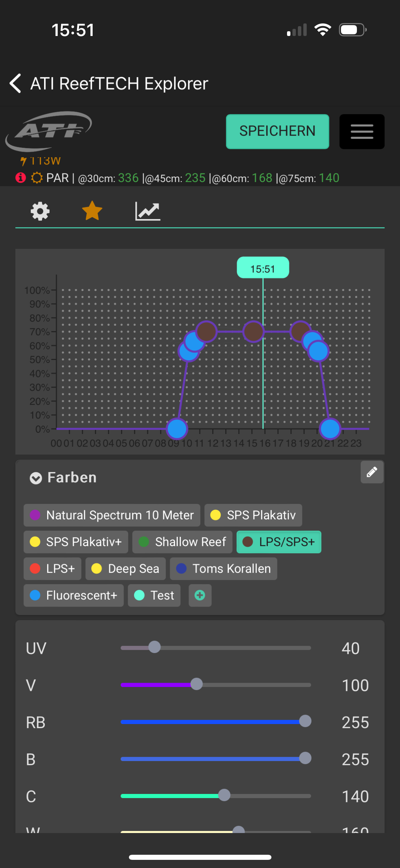Viewport: 400px width, 868px height.
Task: Click the RB channel slider handle
Action: pos(305,721)
